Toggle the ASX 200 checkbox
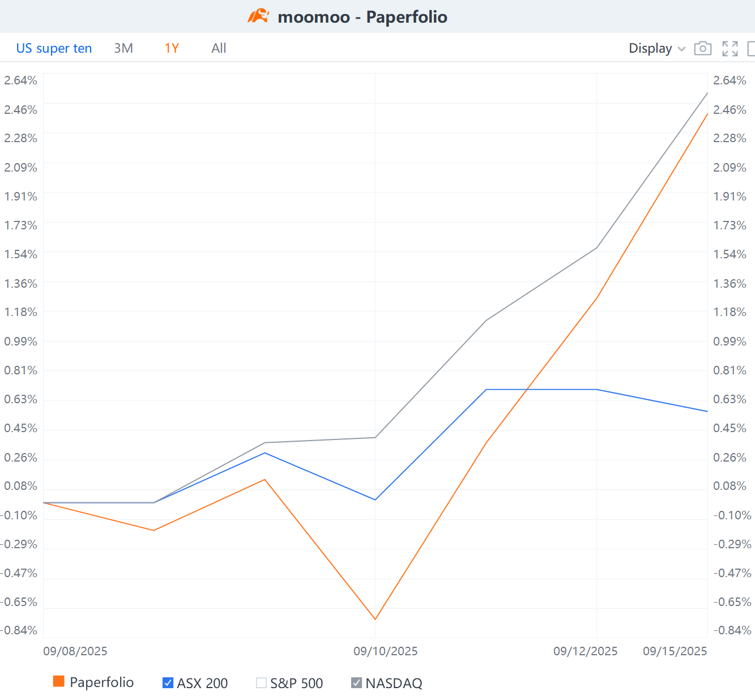This screenshot has width=755, height=700. [168, 683]
